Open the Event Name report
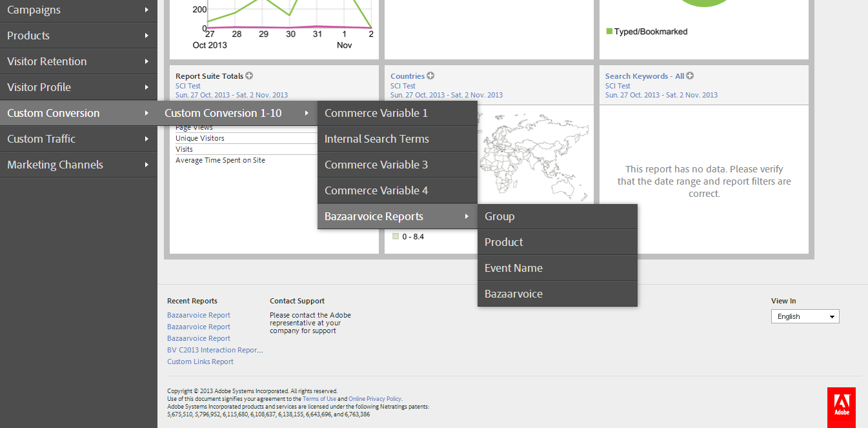Image resolution: width=868 pixels, height=428 pixels. 558,268
